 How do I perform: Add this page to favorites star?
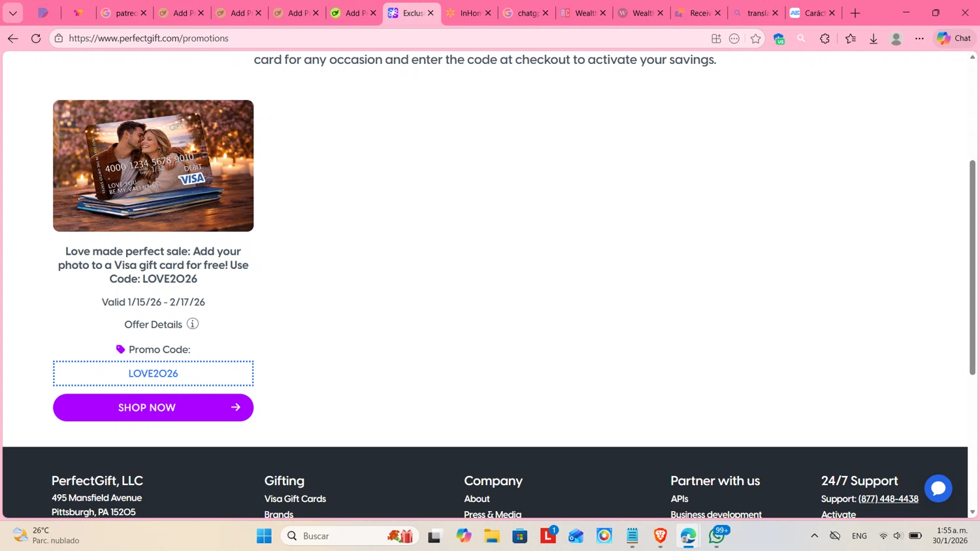(756, 39)
